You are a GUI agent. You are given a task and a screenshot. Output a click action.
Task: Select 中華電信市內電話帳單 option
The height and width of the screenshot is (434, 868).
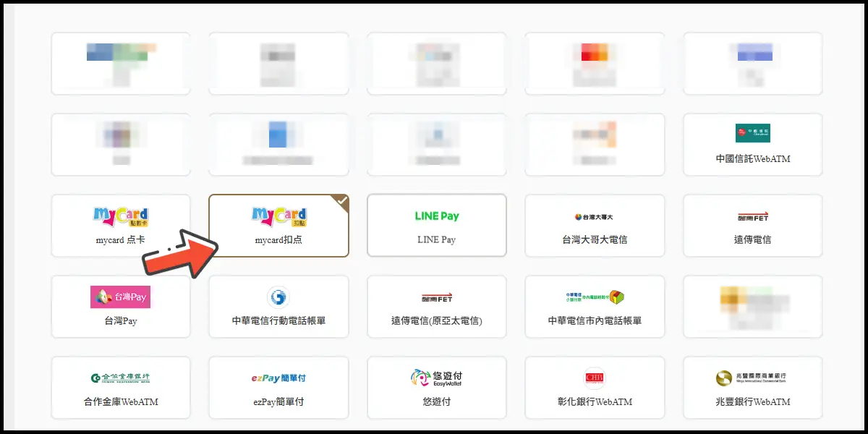pos(595,307)
